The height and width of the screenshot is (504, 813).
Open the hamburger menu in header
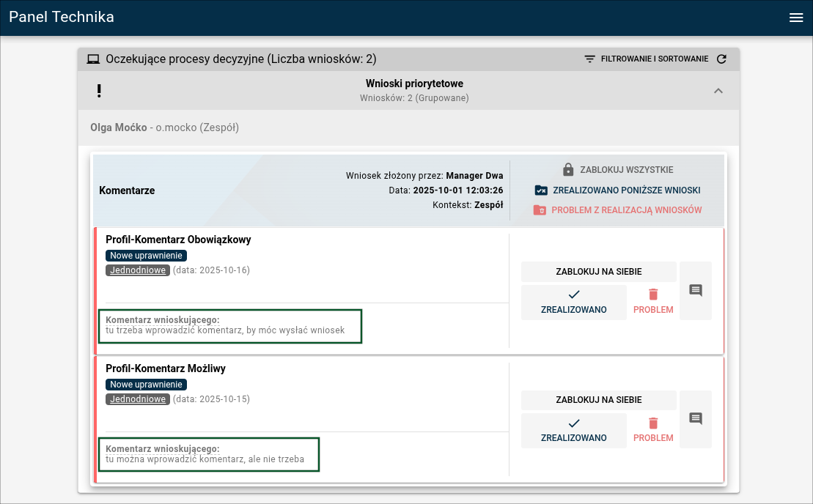(796, 18)
